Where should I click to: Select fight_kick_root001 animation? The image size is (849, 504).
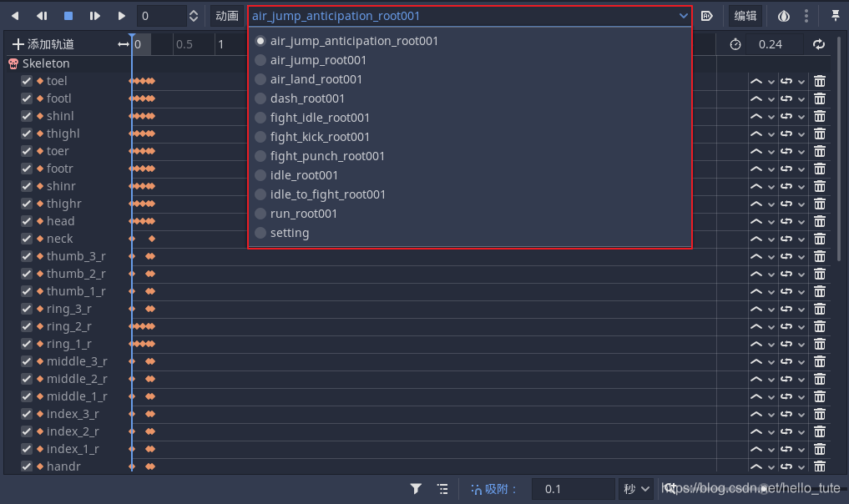[469, 137]
